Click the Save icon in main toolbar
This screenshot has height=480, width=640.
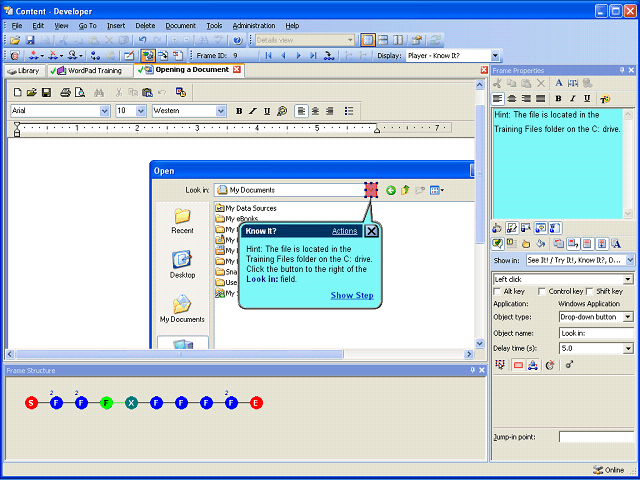(x=30, y=40)
